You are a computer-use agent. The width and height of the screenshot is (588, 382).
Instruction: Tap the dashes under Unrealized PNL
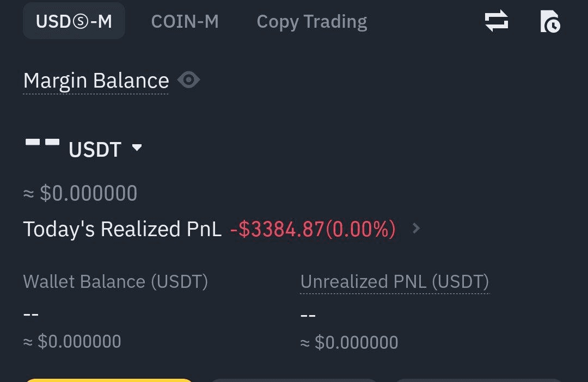[x=308, y=315]
